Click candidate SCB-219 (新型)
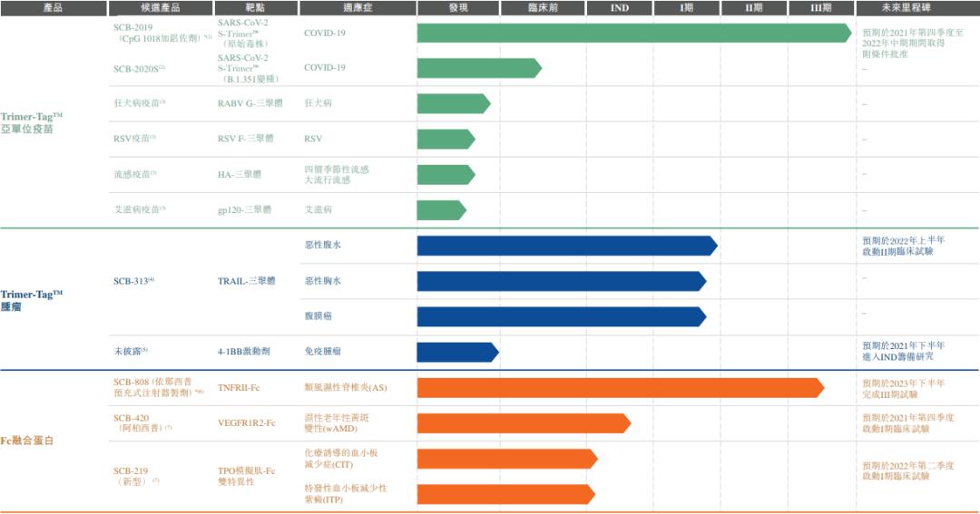The width and height of the screenshot is (980, 514). click(x=136, y=476)
